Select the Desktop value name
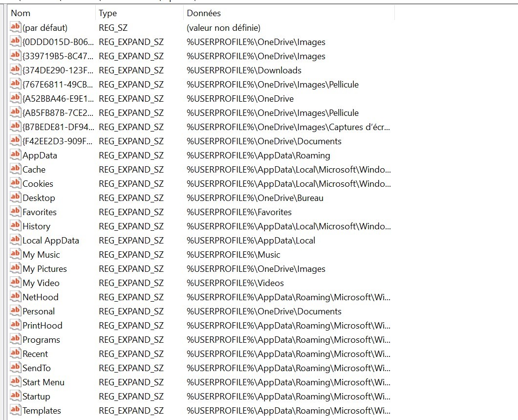 (39, 198)
